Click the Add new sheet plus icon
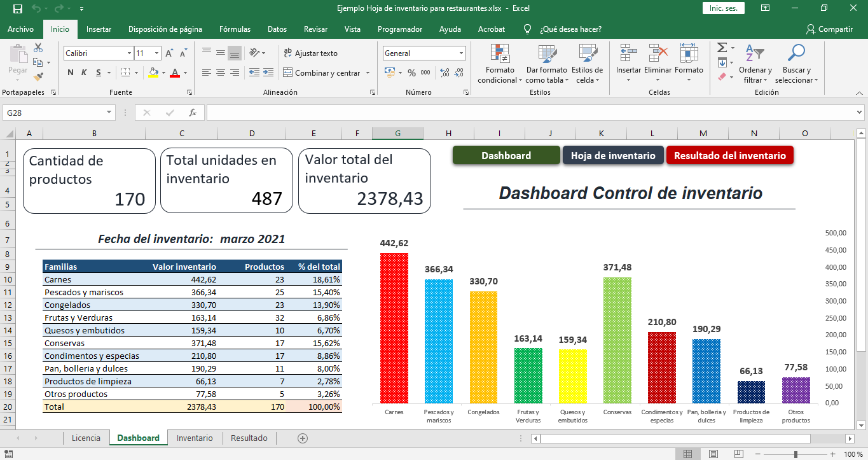The height and width of the screenshot is (460, 868). pos(303,438)
